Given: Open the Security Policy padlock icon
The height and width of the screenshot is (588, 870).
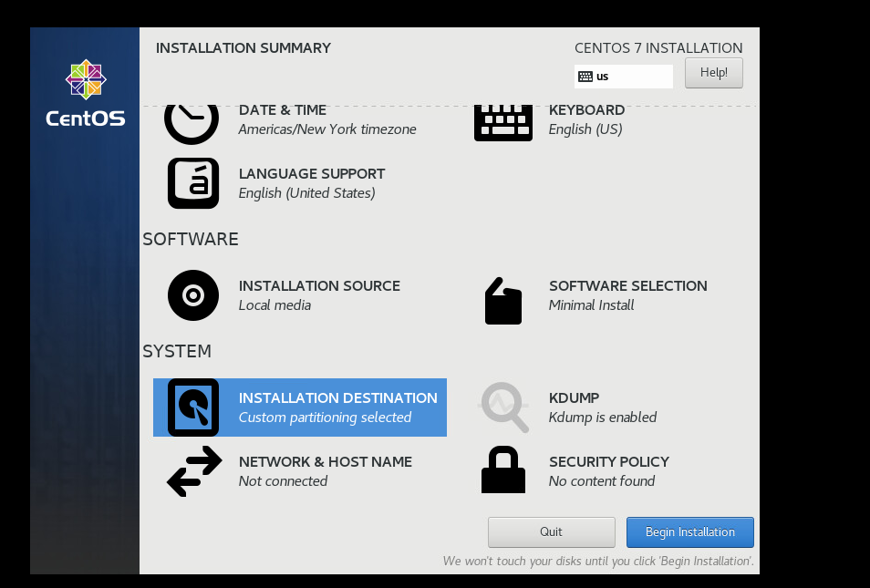Looking at the screenshot, I should 503,469.
